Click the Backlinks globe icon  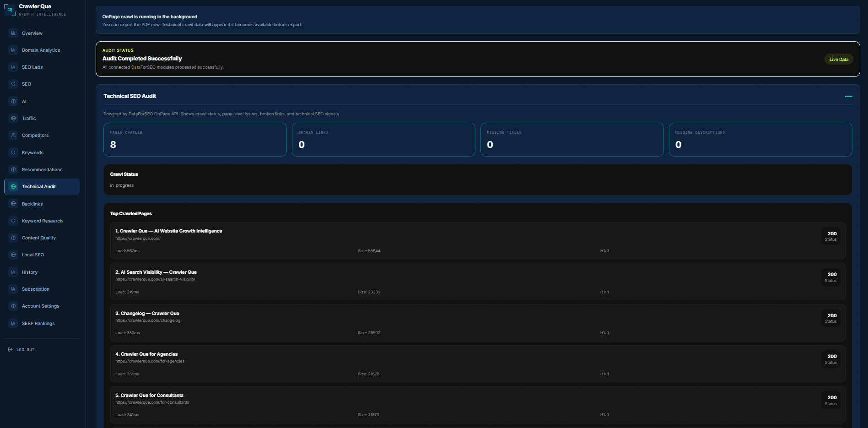(x=13, y=204)
